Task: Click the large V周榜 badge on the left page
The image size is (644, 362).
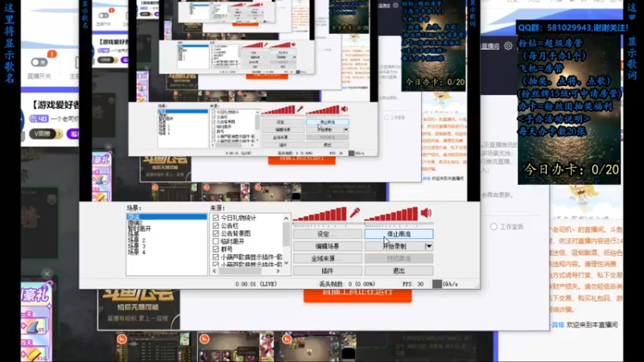Action: click(x=46, y=134)
